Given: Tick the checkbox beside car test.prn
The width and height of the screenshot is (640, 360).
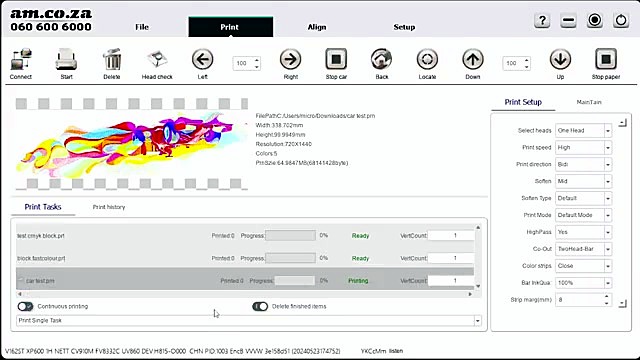Looking at the screenshot, I should pos(21,280).
